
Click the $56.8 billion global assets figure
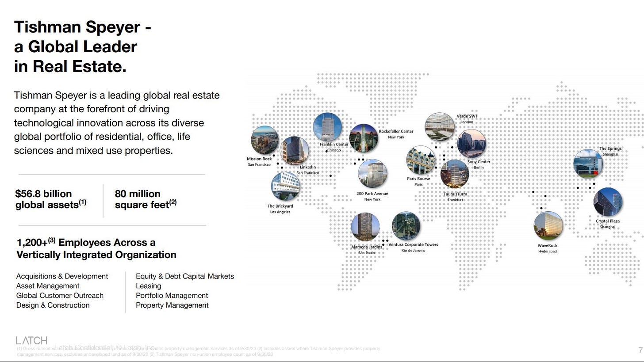51,199
